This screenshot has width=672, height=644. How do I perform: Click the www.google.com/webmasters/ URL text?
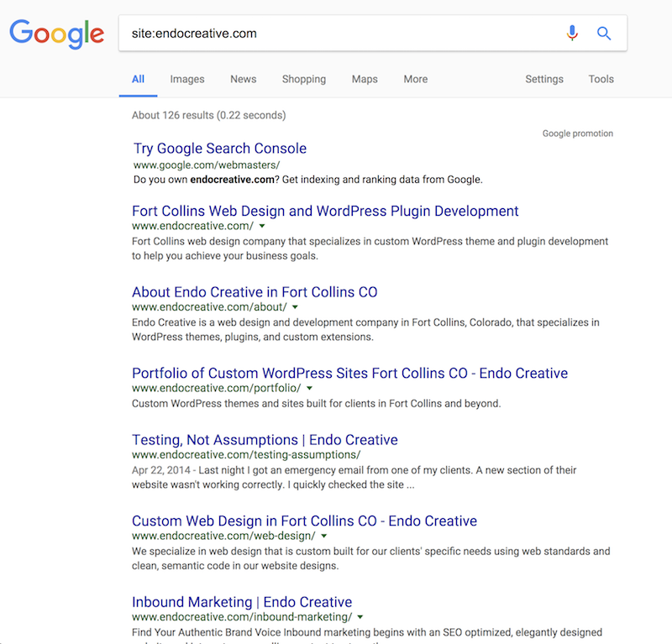(x=207, y=165)
